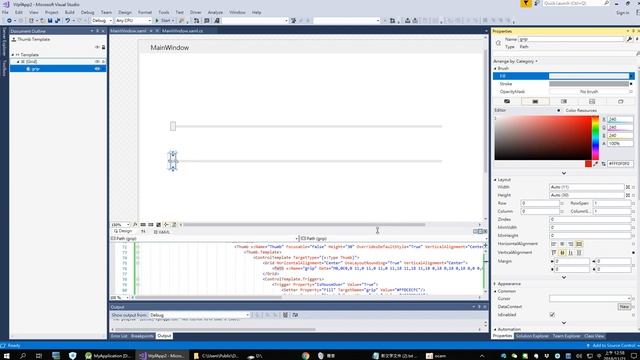Click the Color Resources label
Screen dimensions: 640x360
tap(581, 111)
